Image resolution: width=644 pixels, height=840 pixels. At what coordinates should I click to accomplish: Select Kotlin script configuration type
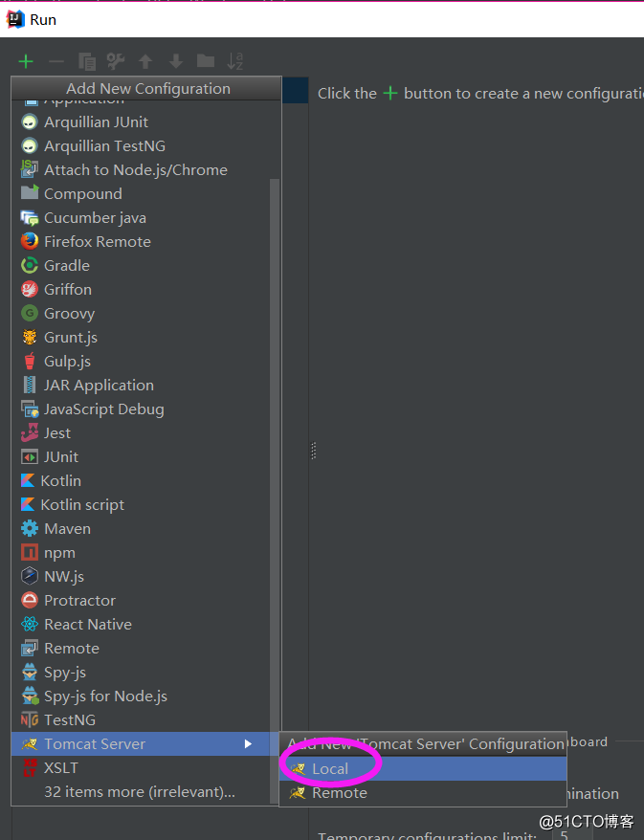(141, 504)
